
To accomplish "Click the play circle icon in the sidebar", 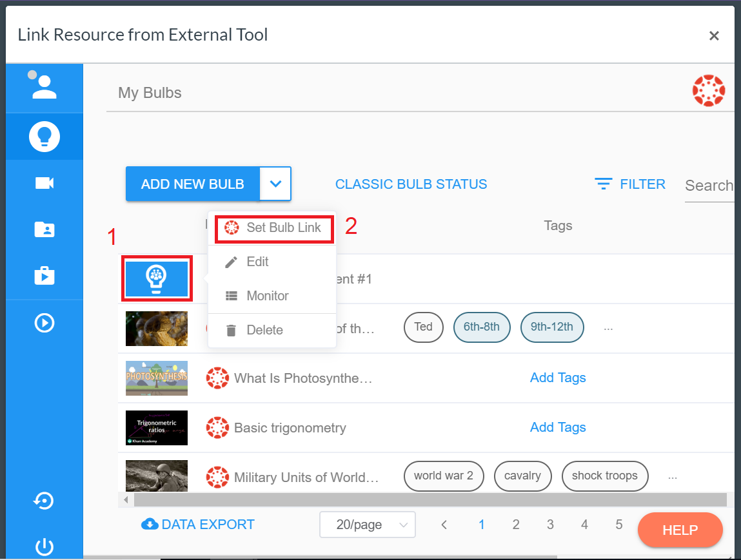I will point(44,323).
